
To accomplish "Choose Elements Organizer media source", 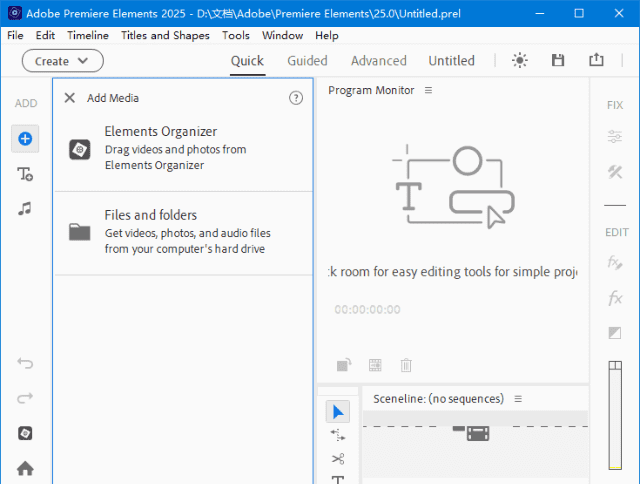I will [x=183, y=149].
